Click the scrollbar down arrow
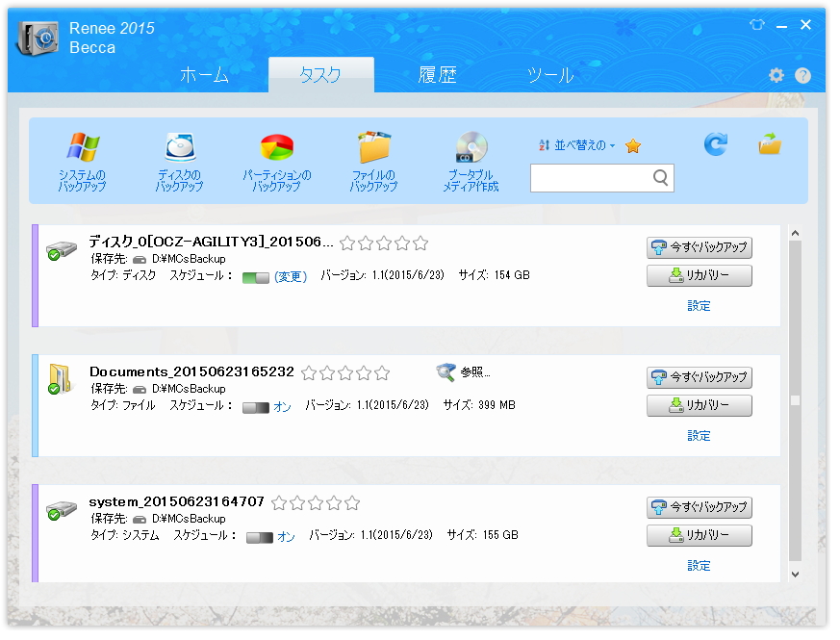840x640 pixels. (x=795, y=574)
